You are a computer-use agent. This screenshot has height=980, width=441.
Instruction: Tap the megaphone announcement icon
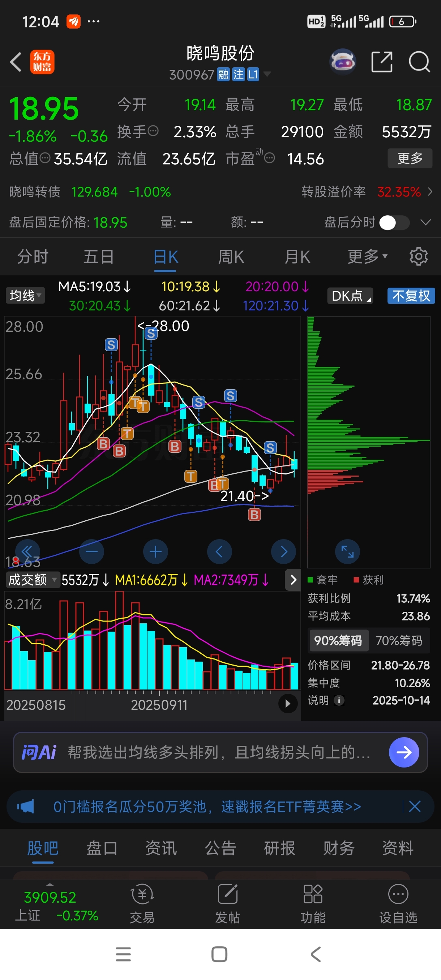coord(26,807)
